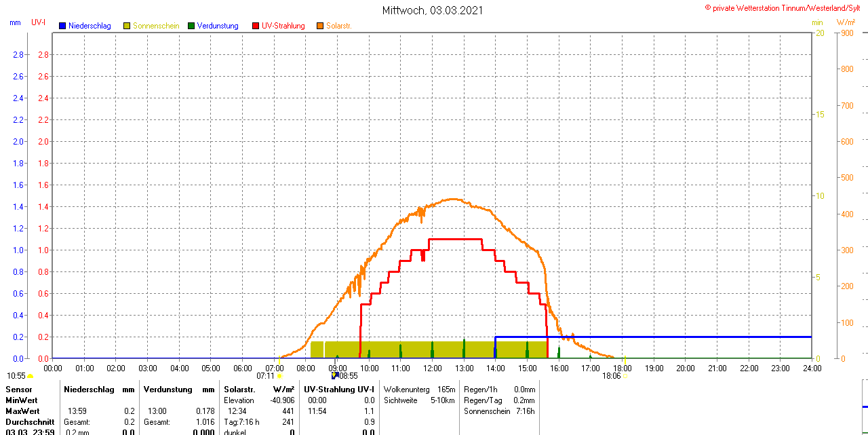The width and height of the screenshot is (868, 435).
Task: Click the chart title Mittwoch, 03.03.2021
Action: pos(433,10)
